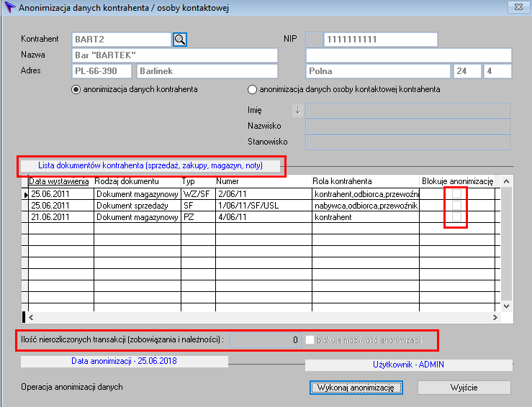Viewport: 532px width, 407px height.
Task: Select anonimizacja danych osoby kontaktowej option
Action: click(252, 90)
